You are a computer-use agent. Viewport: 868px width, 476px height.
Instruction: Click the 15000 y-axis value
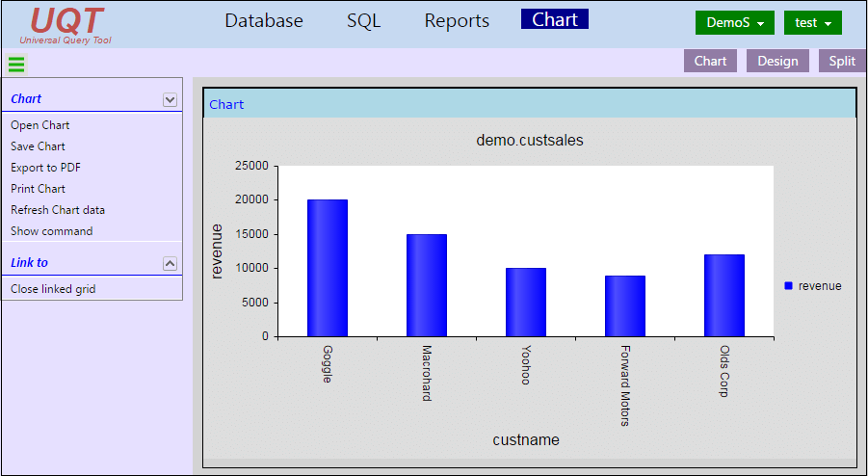coord(251,234)
